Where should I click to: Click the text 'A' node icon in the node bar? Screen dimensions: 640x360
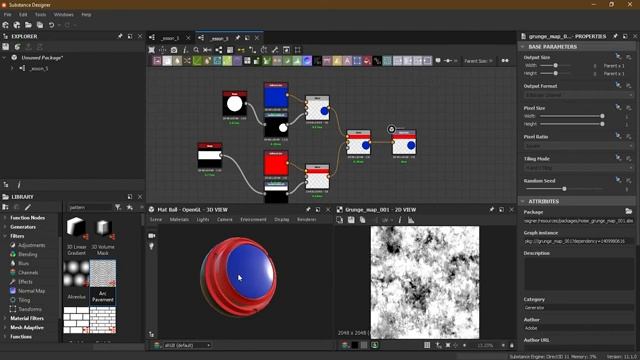point(347,61)
